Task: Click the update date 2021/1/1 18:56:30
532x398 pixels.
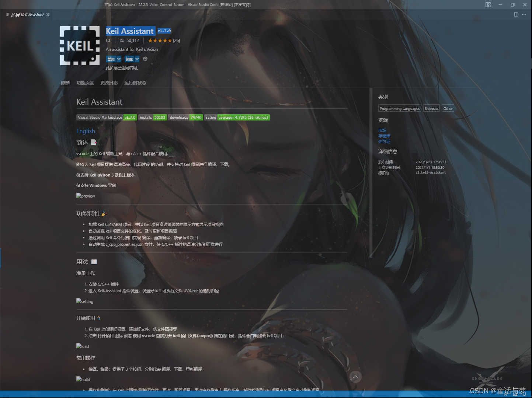Action: click(430, 167)
